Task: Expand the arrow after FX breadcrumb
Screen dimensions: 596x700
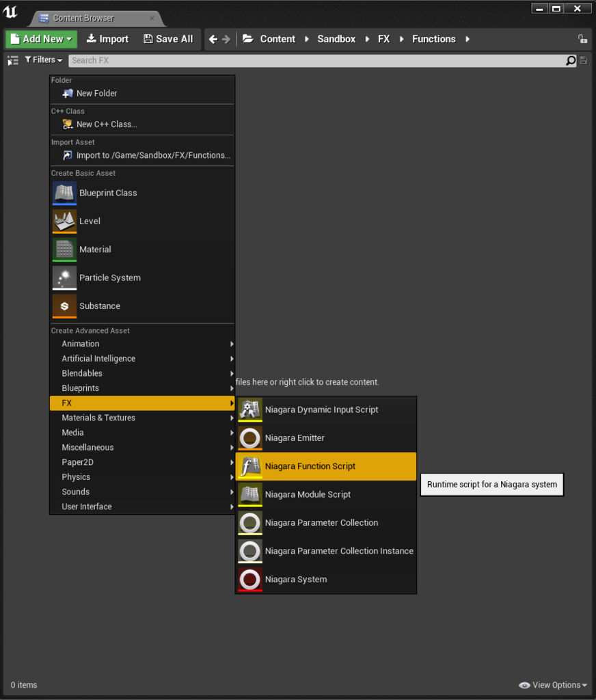Action: (x=402, y=39)
